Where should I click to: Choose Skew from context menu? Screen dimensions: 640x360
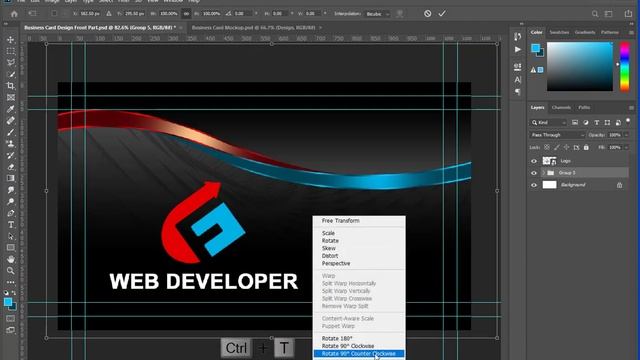click(x=329, y=248)
